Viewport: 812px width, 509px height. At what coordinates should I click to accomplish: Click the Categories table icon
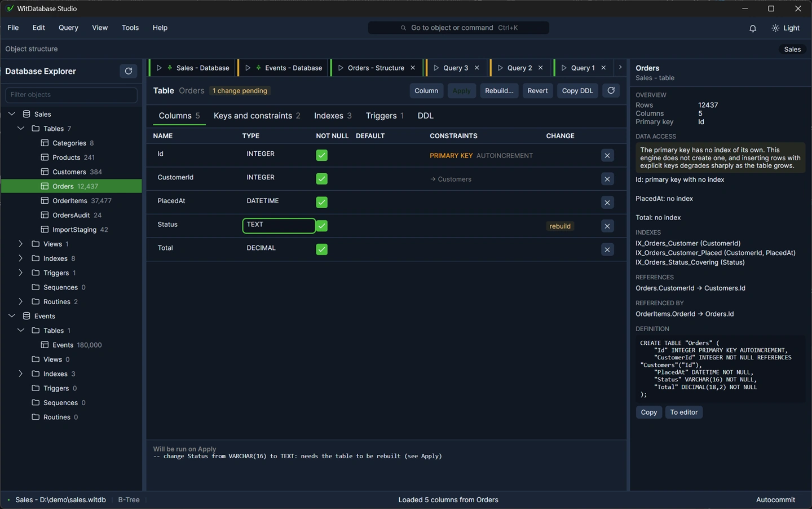(45, 143)
